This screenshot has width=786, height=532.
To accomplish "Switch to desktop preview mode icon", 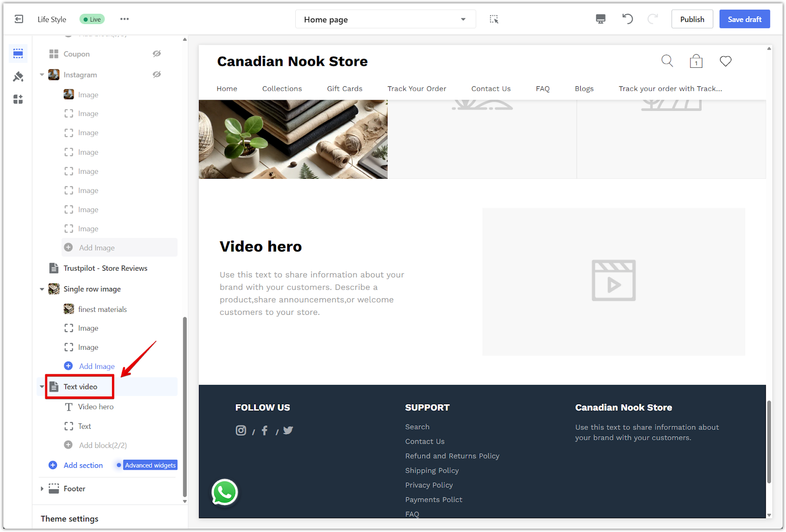I will [x=600, y=19].
